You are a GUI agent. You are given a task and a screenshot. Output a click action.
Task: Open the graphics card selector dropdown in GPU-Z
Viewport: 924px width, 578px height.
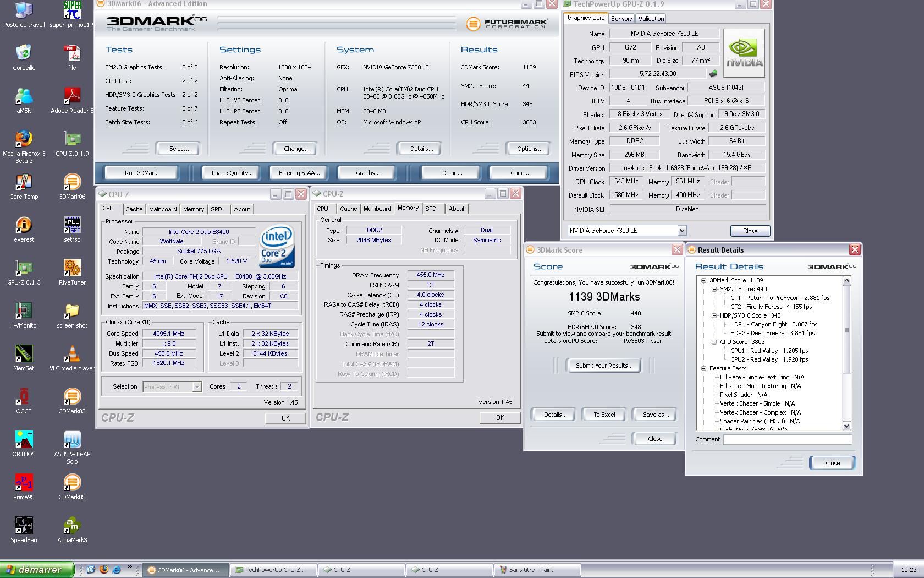pyautogui.click(x=682, y=231)
